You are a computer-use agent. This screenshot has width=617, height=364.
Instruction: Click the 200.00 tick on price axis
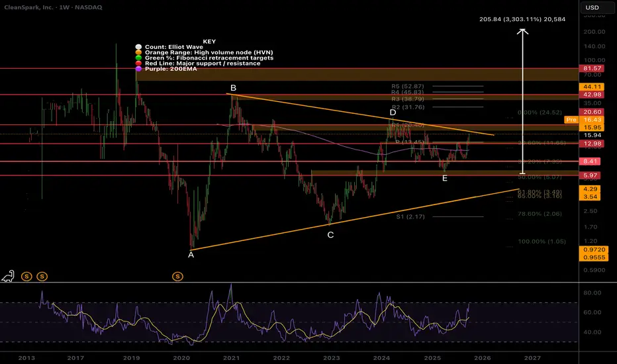click(594, 32)
